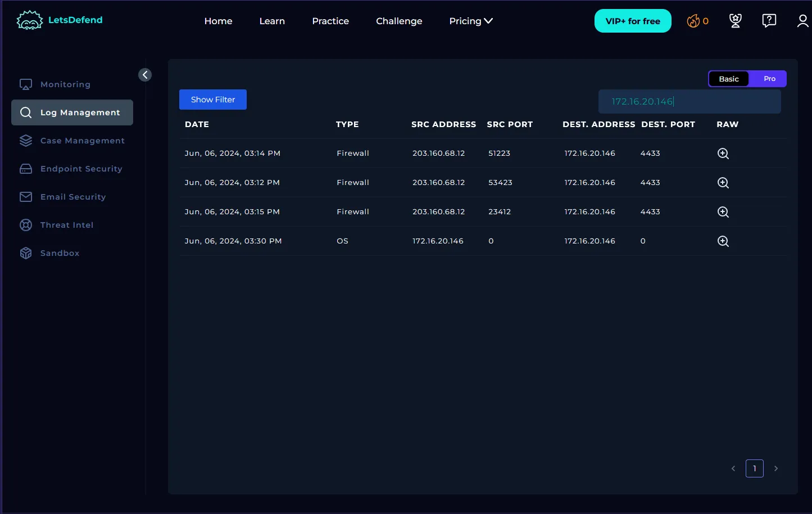This screenshot has width=812, height=514.
Task: Open raw log for 03:14 PM entry
Action: pyautogui.click(x=723, y=154)
